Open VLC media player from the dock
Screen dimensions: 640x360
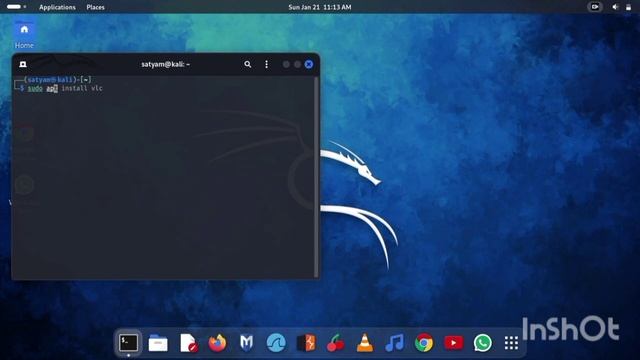tap(365, 343)
